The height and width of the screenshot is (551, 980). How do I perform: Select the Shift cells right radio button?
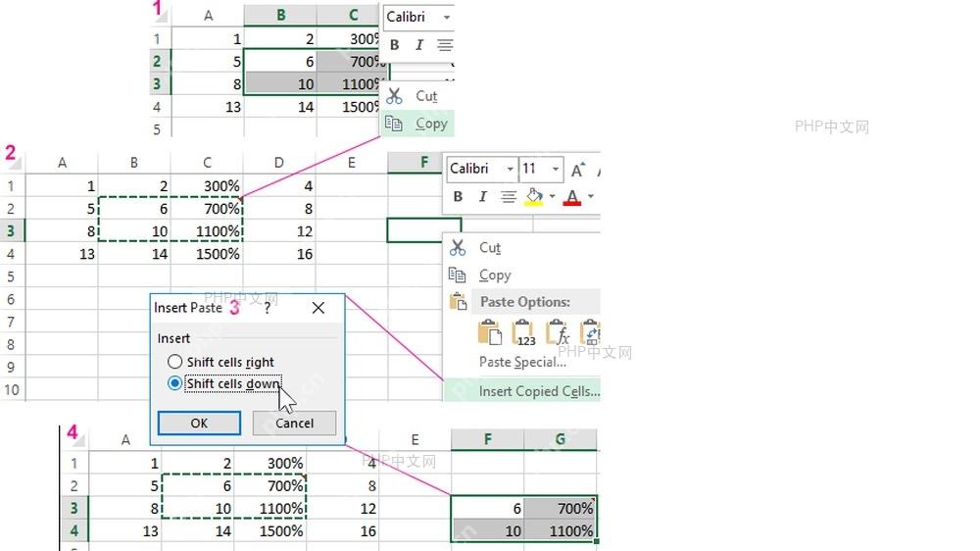[x=175, y=362]
